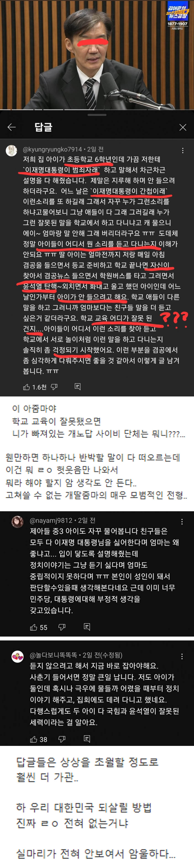Open kyungryungko7914's profile avatar
Screen dimensions: 194x868
click(12, 151)
